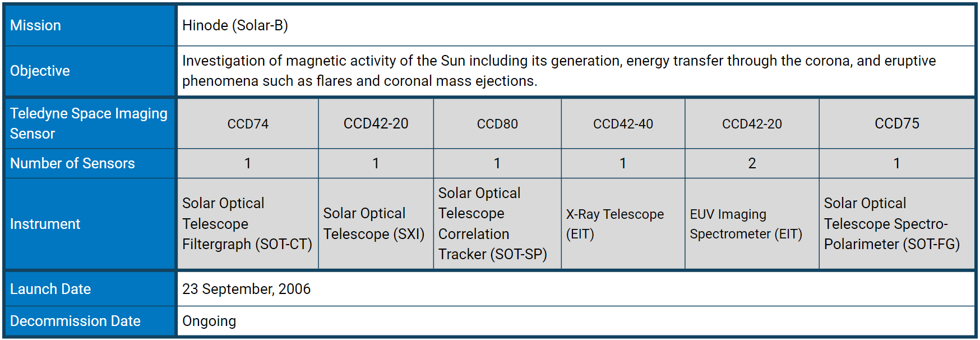
Task: Select the Hinode (Solar-B) mission name cell
Action: 235,25
